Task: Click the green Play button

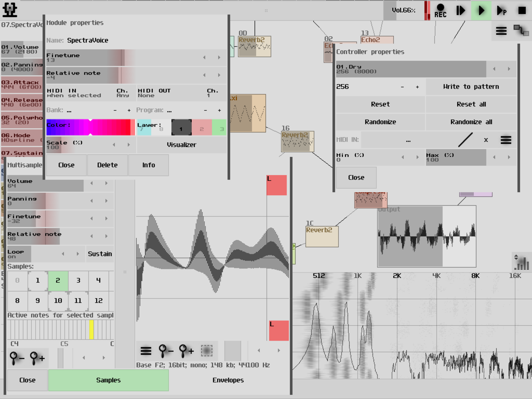Action: (481, 11)
